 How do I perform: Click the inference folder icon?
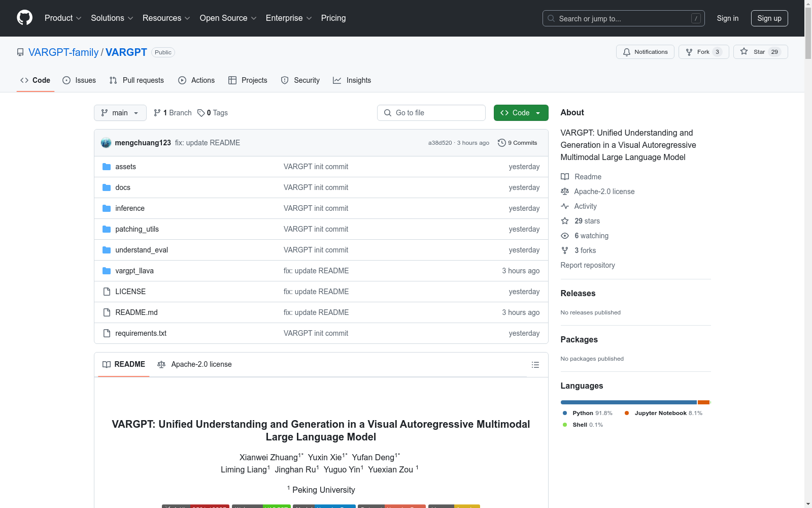click(x=107, y=208)
